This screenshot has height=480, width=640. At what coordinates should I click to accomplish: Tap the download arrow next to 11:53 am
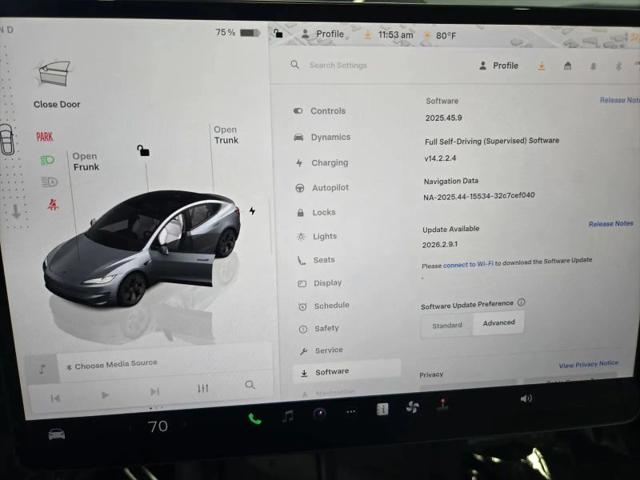pyautogui.click(x=367, y=36)
